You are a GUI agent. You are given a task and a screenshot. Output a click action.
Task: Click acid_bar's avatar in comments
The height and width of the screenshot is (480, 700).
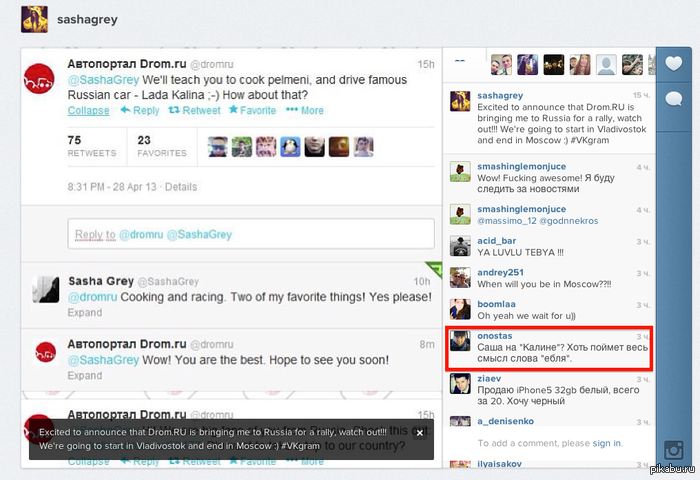pyautogui.click(x=460, y=246)
